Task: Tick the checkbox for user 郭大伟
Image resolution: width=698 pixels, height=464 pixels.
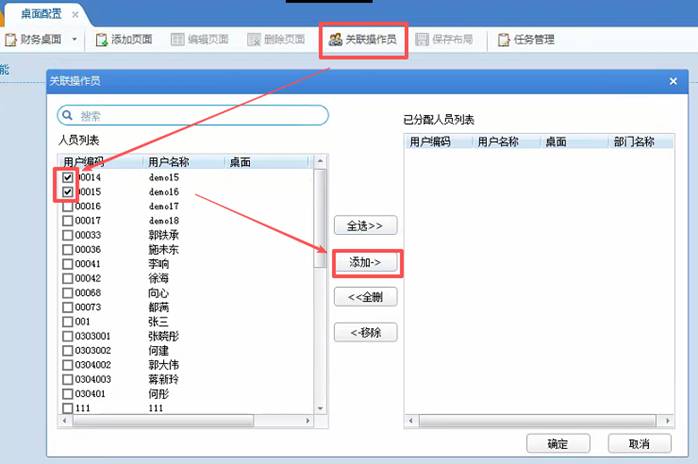Action: click(68, 365)
